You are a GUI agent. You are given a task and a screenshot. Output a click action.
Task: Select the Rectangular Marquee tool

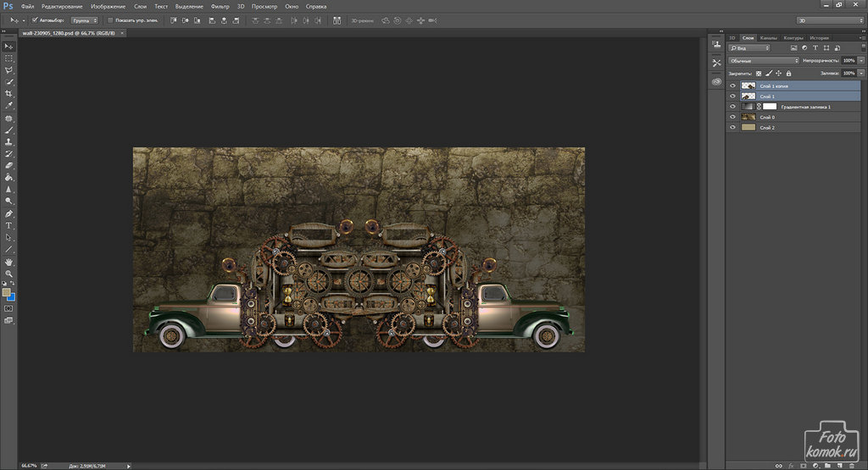pos(9,58)
